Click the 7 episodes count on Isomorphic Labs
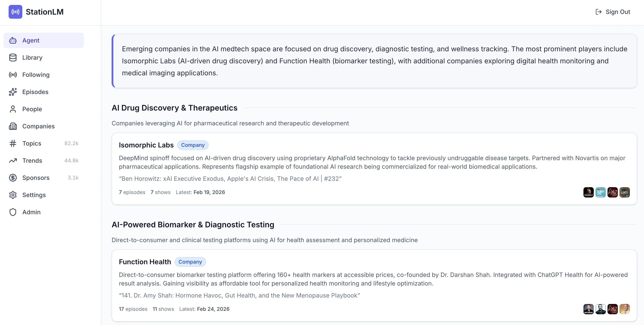The width and height of the screenshot is (644, 325). click(132, 192)
